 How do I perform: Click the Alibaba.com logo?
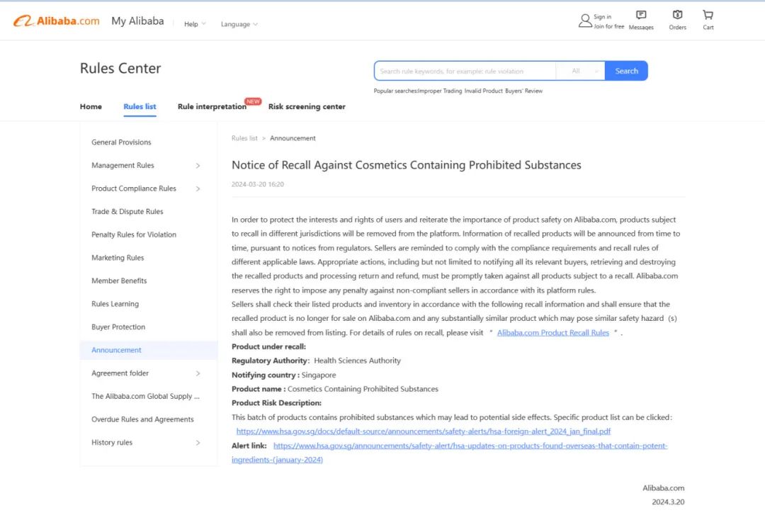pos(56,21)
